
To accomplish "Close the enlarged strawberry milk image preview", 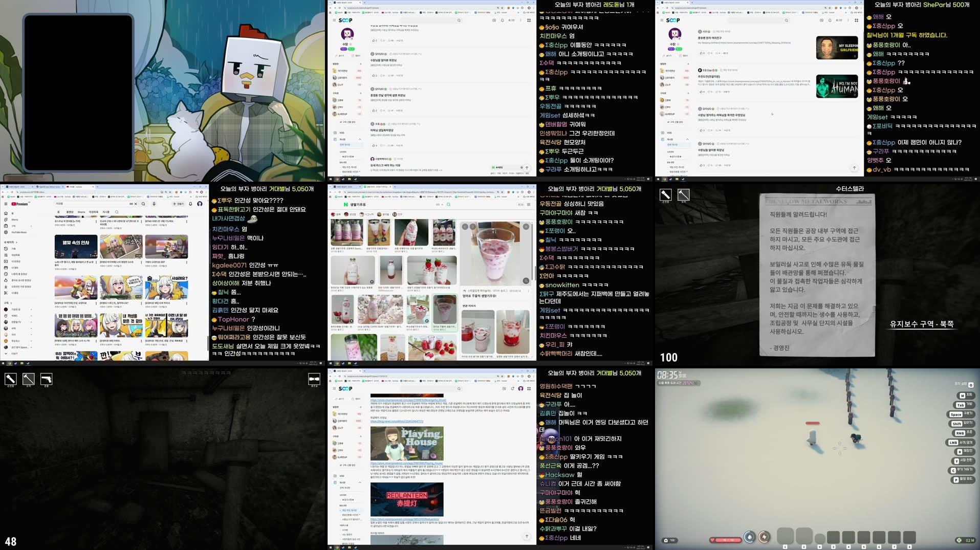I will point(526,226).
